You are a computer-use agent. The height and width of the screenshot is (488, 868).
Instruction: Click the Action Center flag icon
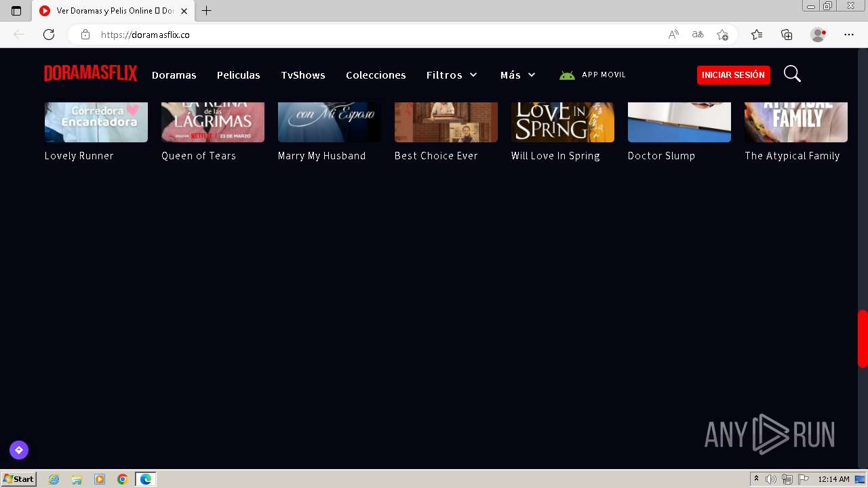[803, 479]
